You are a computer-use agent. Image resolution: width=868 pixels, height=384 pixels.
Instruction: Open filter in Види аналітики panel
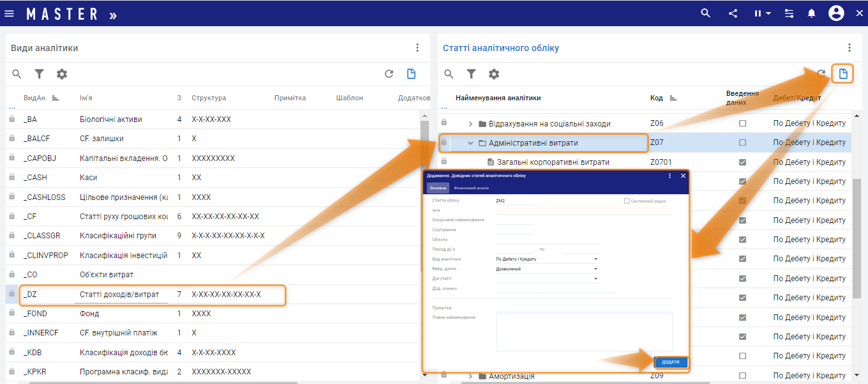coord(39,74)
